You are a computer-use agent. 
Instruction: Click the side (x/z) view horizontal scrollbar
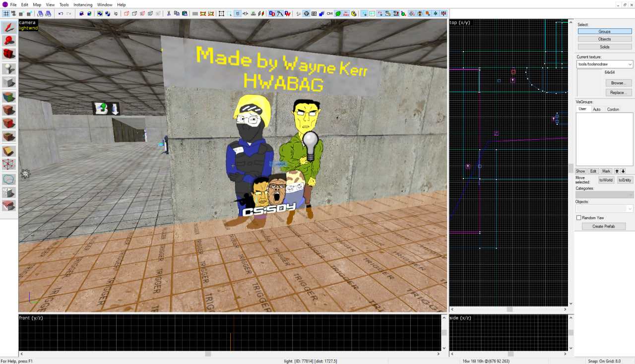click(x=509, y=354)
